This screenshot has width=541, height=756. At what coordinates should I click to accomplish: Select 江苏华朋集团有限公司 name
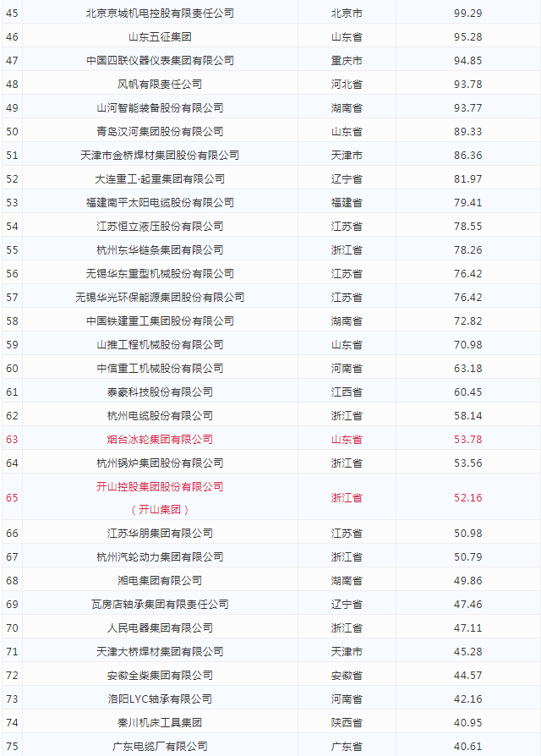tap(160, 532)
